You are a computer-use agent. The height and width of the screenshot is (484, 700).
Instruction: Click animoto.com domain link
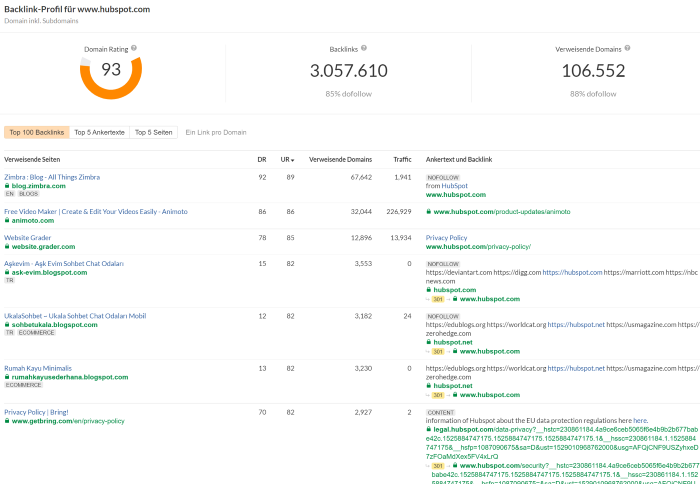pos(33,221)
